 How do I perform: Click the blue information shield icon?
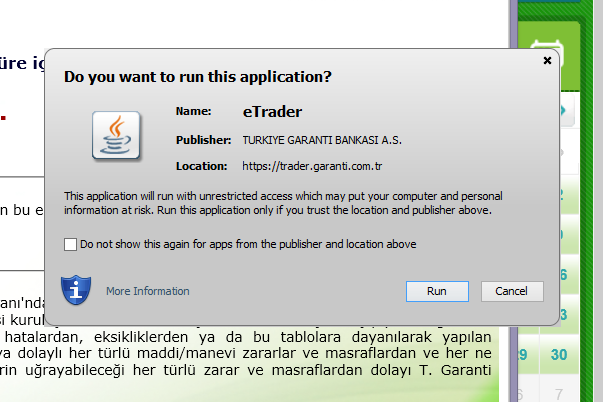(x=76, y=290)
